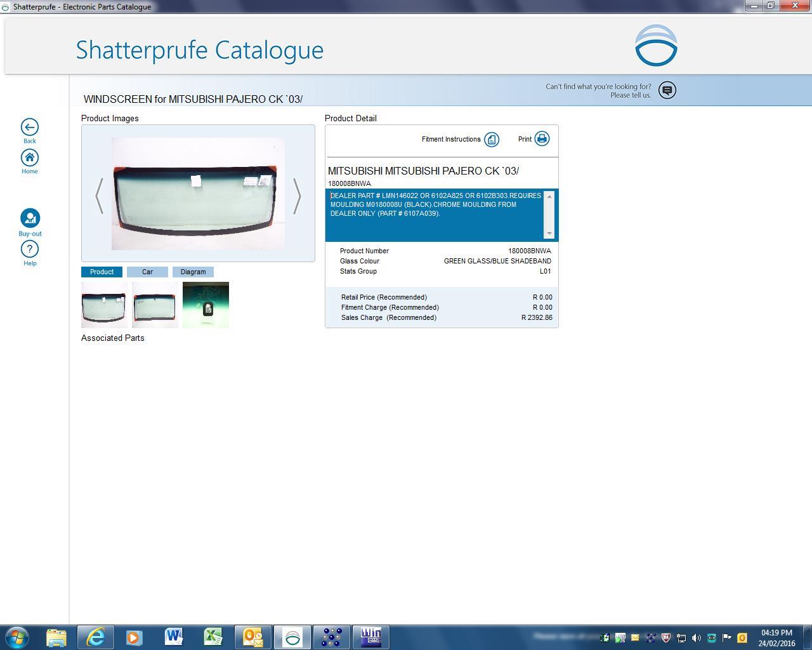Switch to the Diagram tab
Screen dimensions: 812x650
(x=193, y=272)
